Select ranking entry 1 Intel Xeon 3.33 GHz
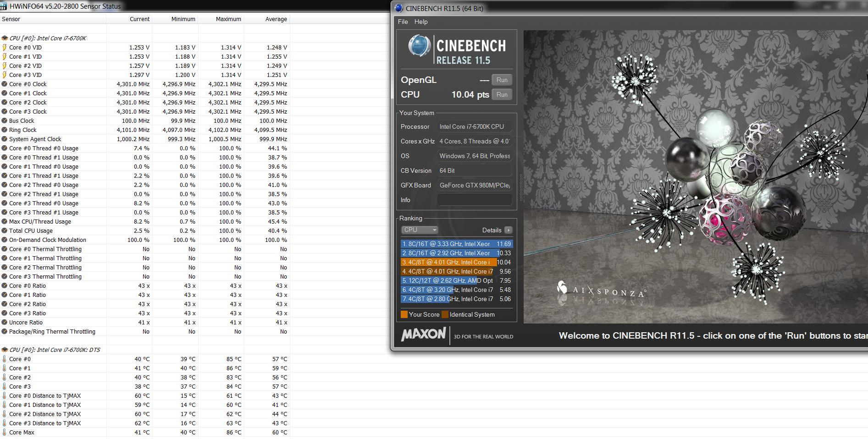The image size is (868, 439). (x=457, y=244)
